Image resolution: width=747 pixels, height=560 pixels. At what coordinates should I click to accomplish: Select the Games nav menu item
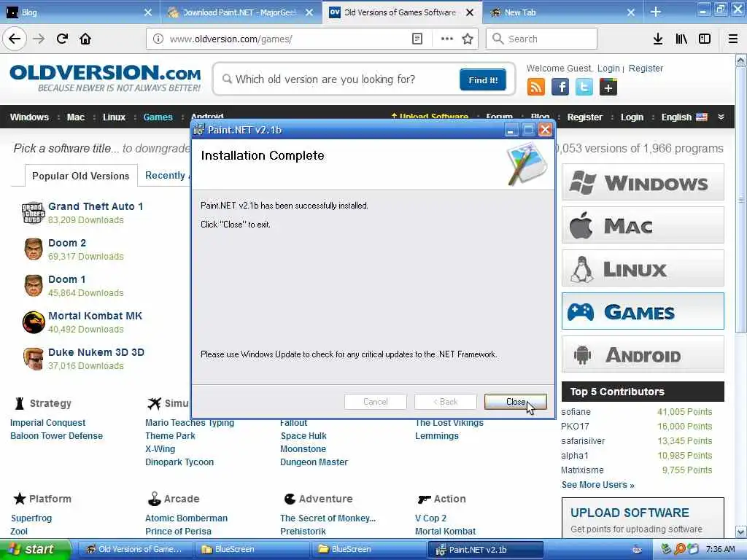point(158,117)
